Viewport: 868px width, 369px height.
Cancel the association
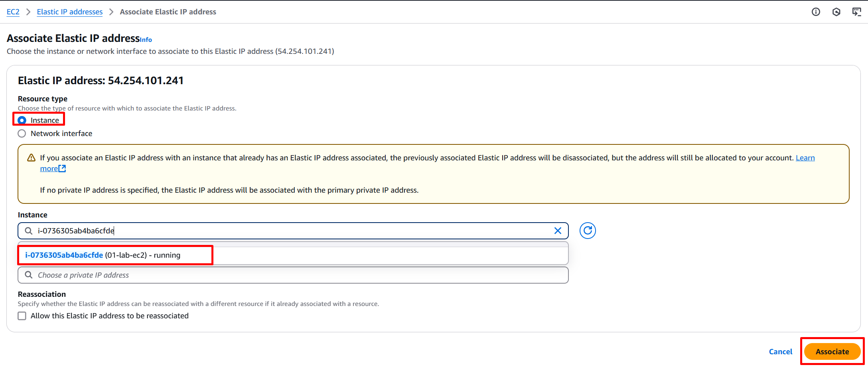[x=781, y=351]
